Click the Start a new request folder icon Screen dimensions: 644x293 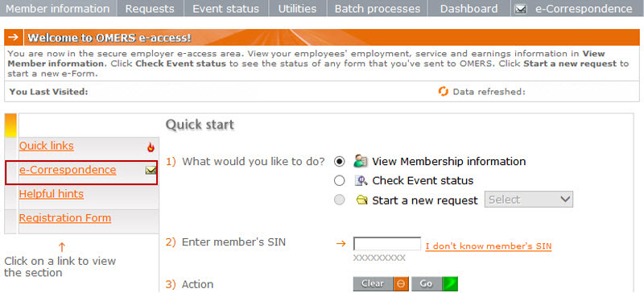(361, 200)
